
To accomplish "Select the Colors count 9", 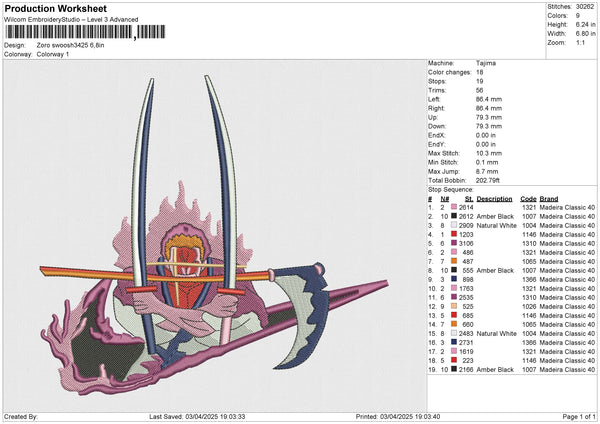I will (578, 16).
